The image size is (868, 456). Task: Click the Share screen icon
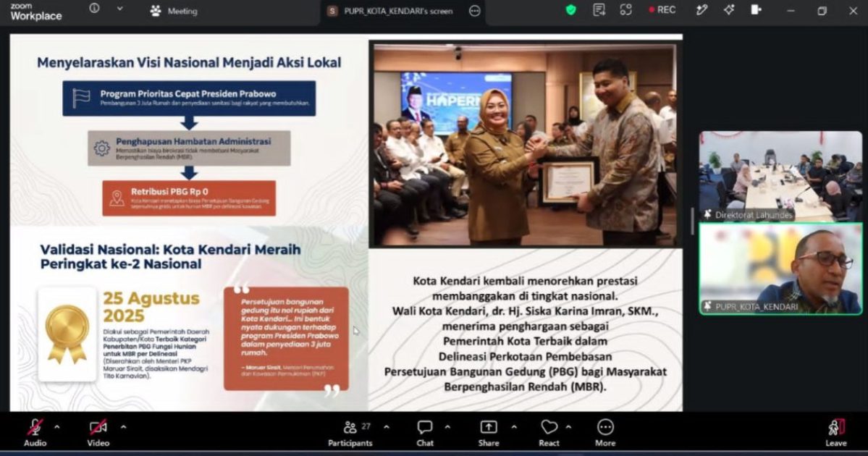point(488,433)
